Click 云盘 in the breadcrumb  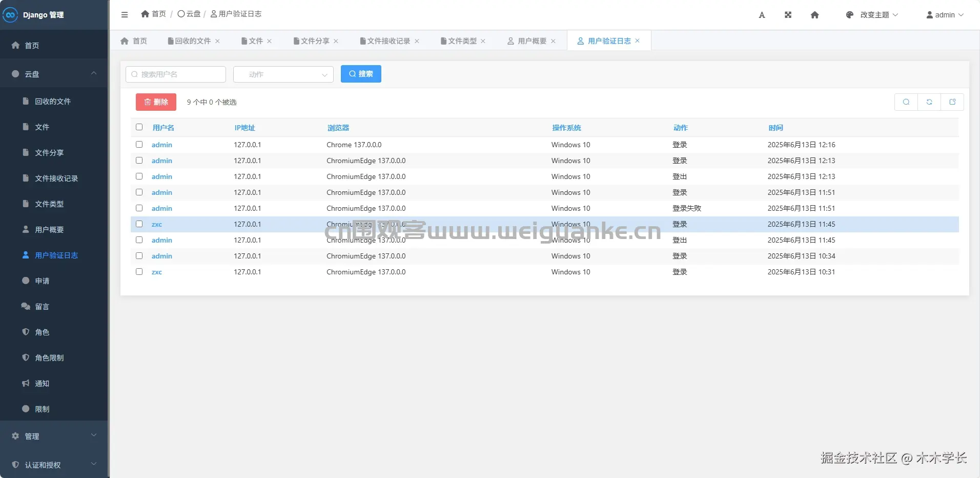189,14
